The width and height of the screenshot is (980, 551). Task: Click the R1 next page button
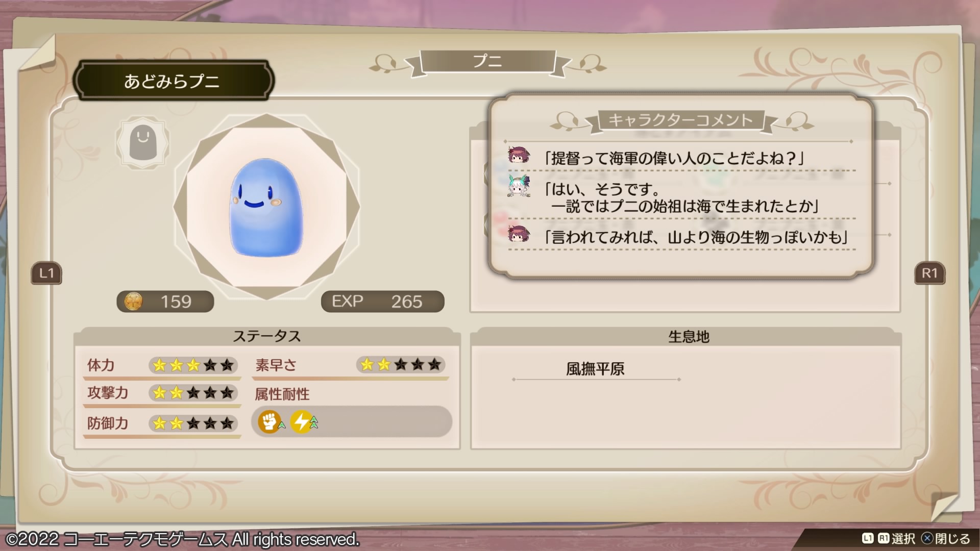click(929, 273)
